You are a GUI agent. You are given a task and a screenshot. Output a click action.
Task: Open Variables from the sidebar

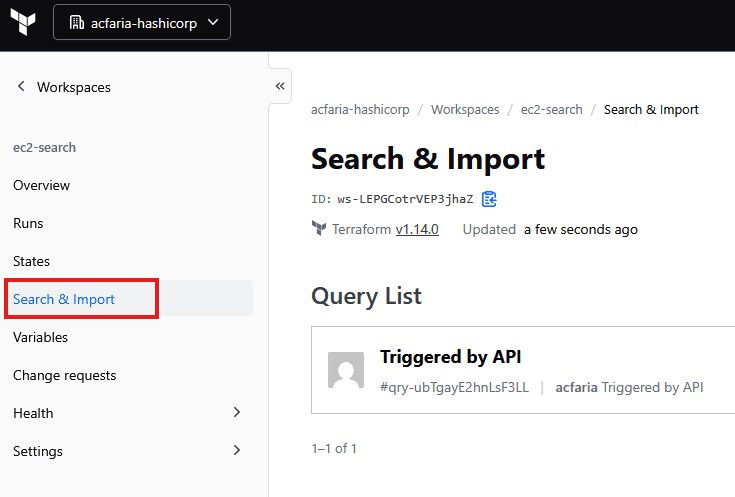pyautogui.click(x=40, y=337)
